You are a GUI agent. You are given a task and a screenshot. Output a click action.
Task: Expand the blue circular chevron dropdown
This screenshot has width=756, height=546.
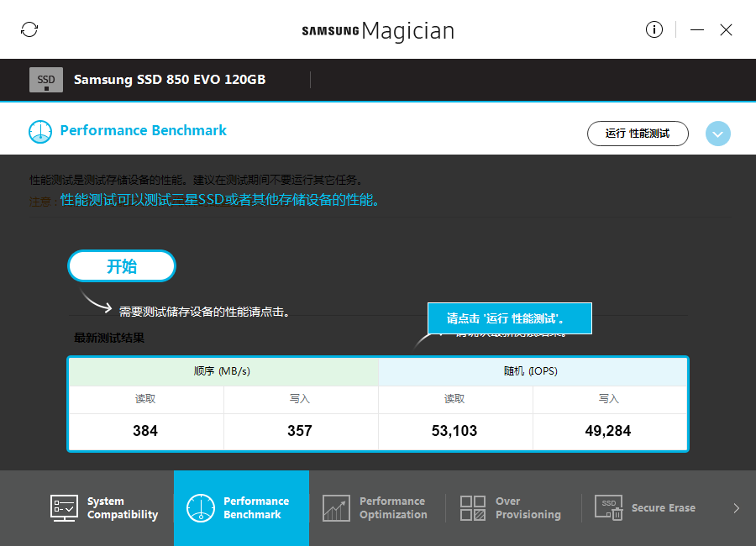click(718, 134)
